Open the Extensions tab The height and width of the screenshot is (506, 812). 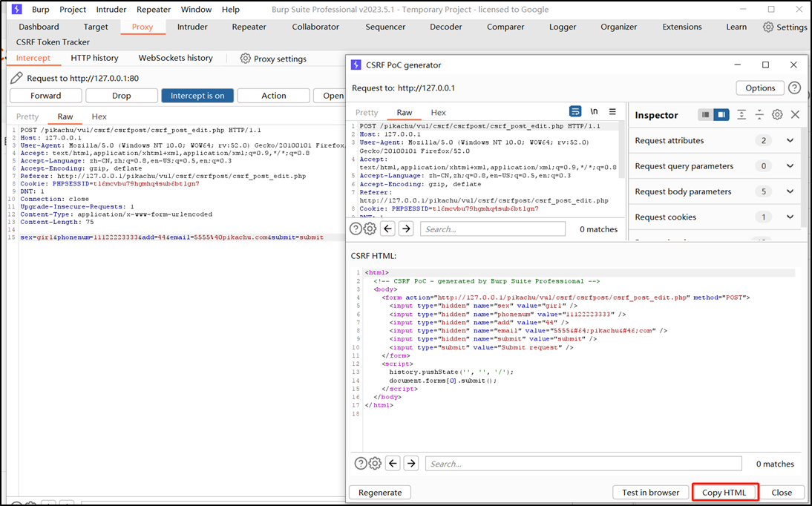point(682,27)
